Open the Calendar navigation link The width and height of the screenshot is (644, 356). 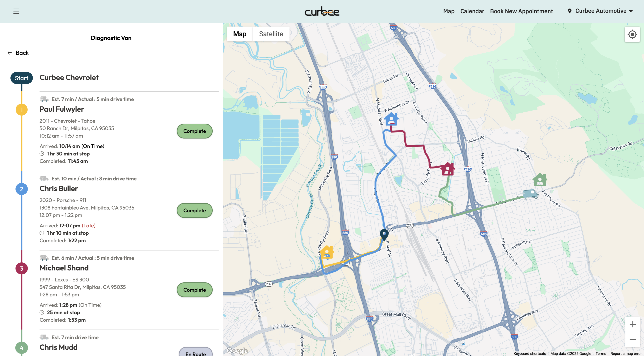point(472,11)
